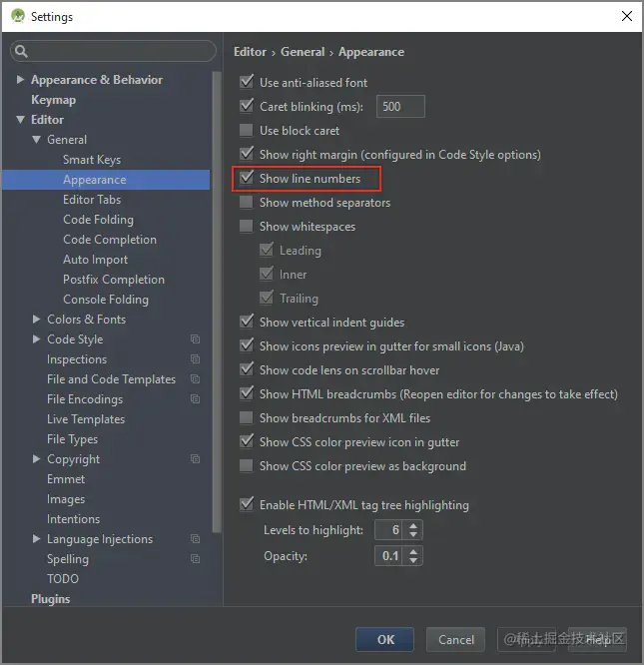Enable Show method separators checkbox
The height and width of the screenshot is (665, 644).
247,203
